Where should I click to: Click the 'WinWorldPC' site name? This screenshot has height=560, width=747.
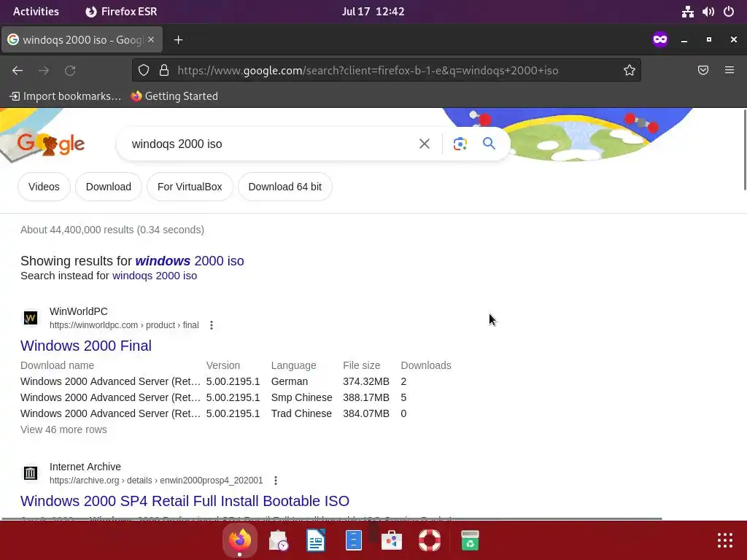(x=79, y=311)
